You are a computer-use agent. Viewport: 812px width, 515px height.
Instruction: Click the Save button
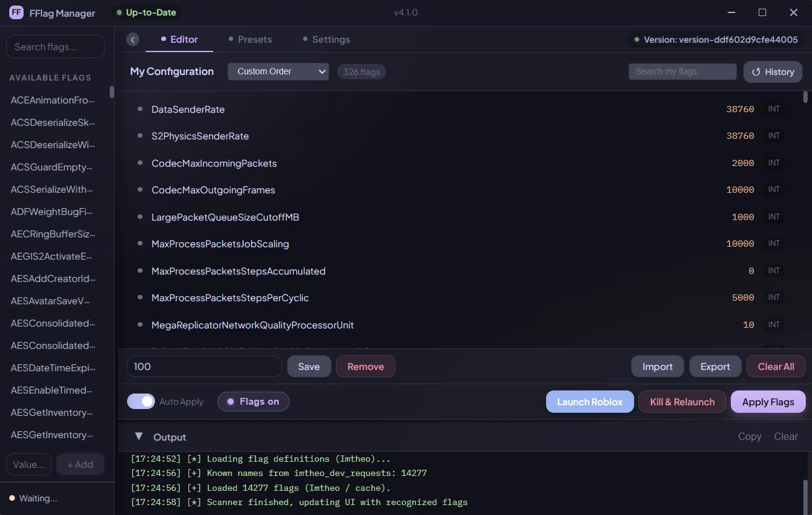tap(309, 366)
